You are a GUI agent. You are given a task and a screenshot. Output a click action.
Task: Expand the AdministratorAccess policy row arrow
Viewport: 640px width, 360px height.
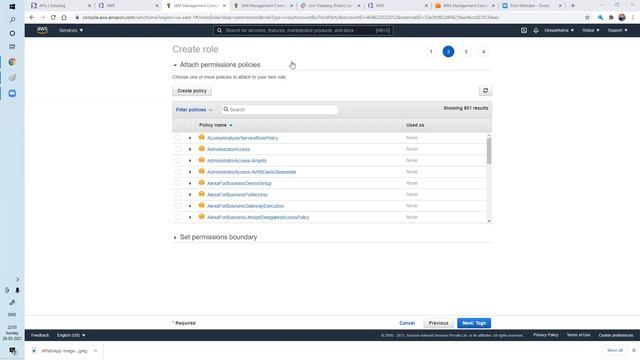coord(190,149)
